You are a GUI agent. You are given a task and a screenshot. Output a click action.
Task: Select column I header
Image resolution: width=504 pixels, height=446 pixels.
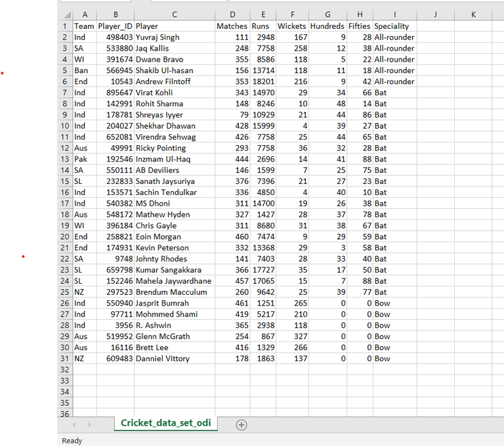coord(394,14)
